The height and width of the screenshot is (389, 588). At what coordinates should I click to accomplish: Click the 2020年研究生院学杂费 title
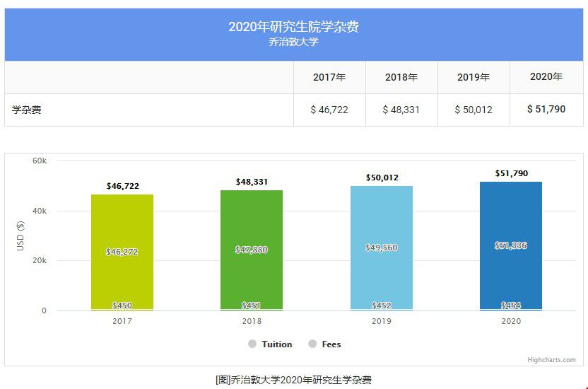click(293, 27)
